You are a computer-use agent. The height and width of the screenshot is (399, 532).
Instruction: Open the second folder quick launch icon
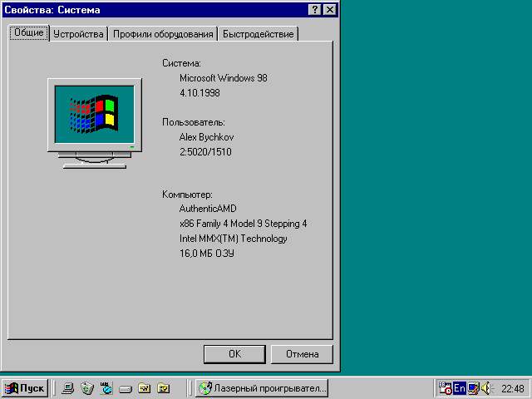[163, 388]
